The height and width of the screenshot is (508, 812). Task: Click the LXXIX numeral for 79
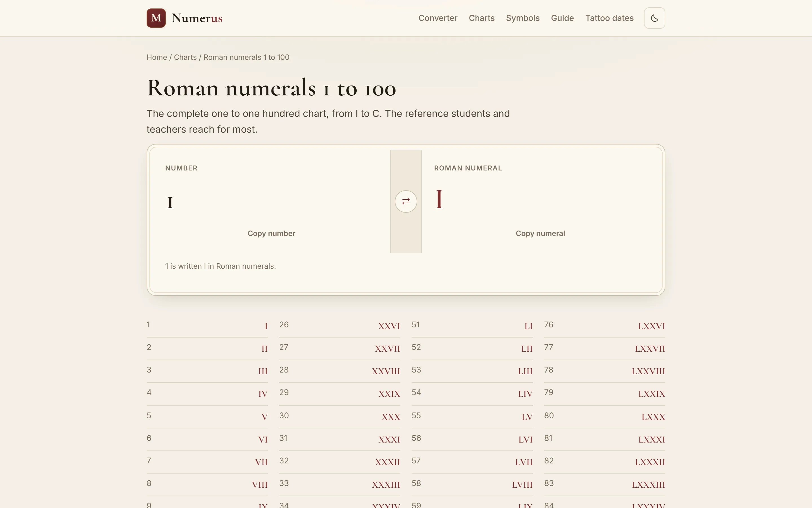651,394
